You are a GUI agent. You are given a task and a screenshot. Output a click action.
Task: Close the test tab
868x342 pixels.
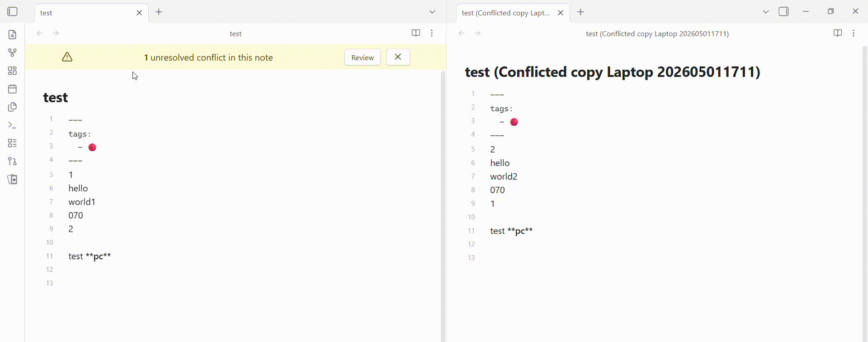[x=139, y=13]
